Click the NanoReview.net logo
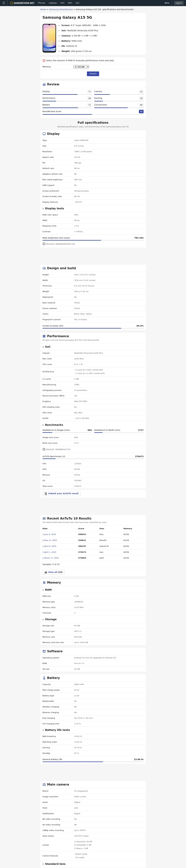 (x=22, y=3)
